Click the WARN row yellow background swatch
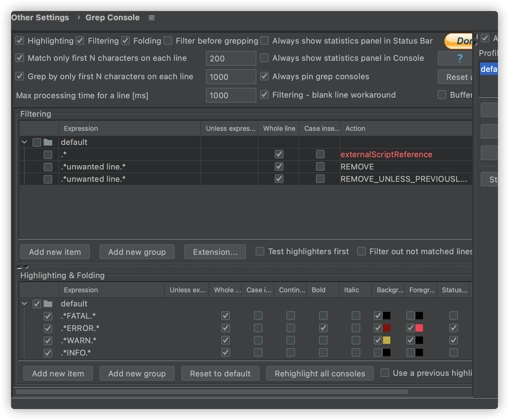This screenshot has height=420, width=509. point(387,340)
